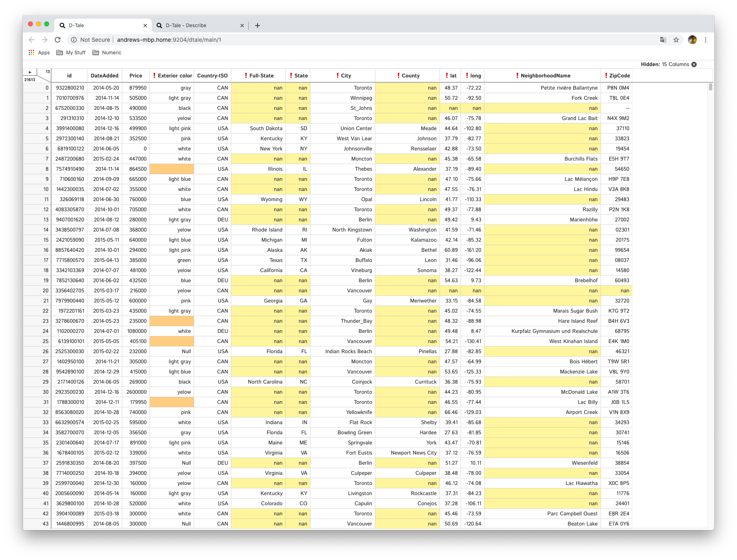737x560 pixels.
Task: Select the State column header
Action: click(299, 76)
